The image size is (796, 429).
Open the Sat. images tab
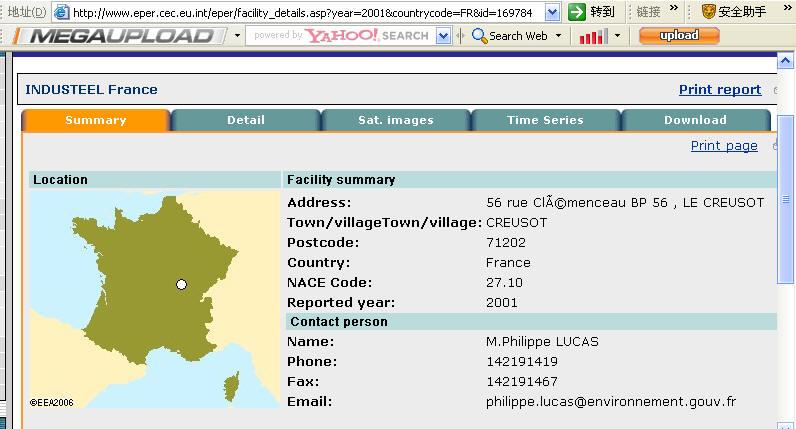[396, 120]
